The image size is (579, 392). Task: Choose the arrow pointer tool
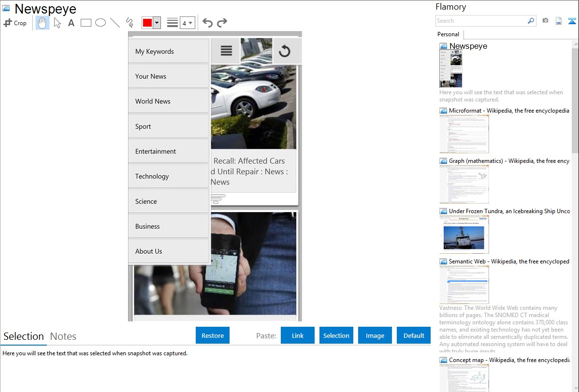coord(57,23)
